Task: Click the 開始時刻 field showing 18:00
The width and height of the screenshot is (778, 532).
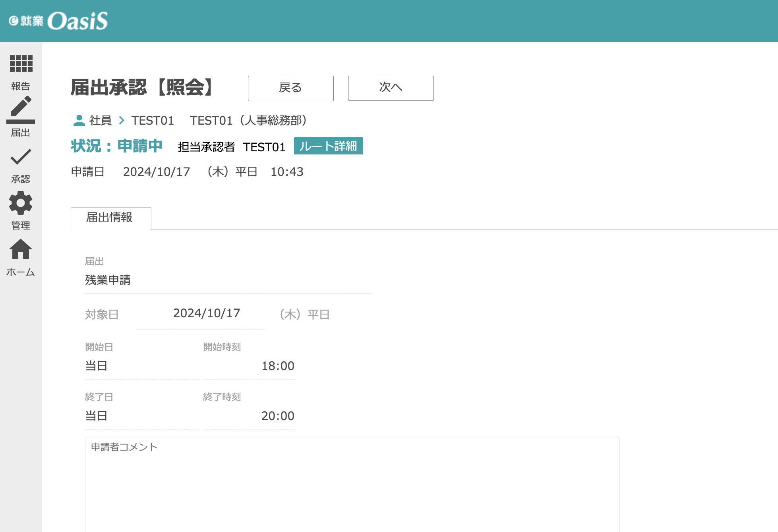Action: (277, 366)
